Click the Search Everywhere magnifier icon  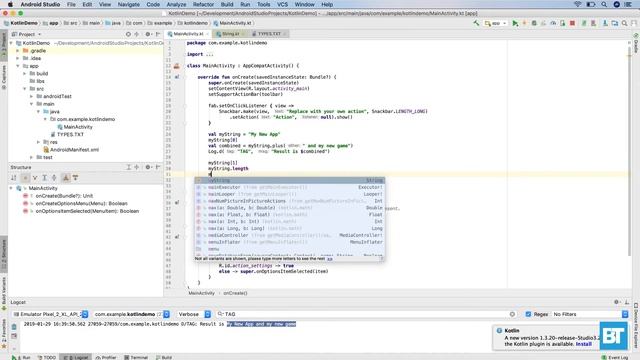pos(624,23)
